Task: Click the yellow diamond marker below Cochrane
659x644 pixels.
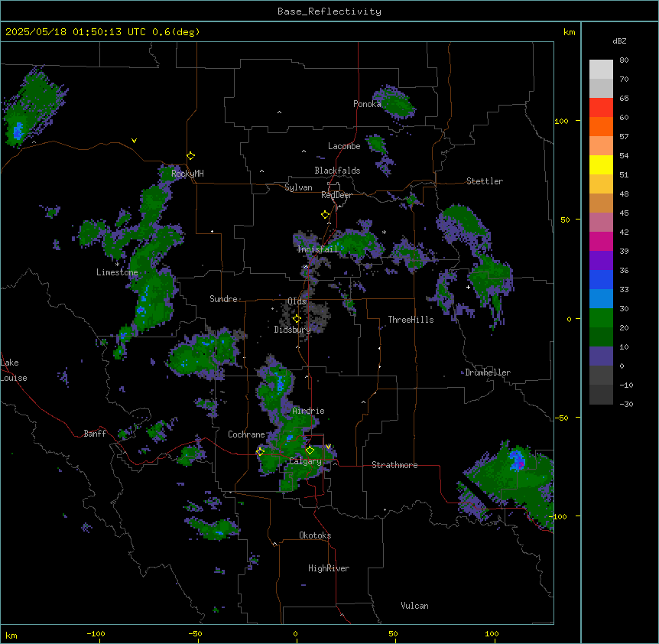Action: pos(260,452)
